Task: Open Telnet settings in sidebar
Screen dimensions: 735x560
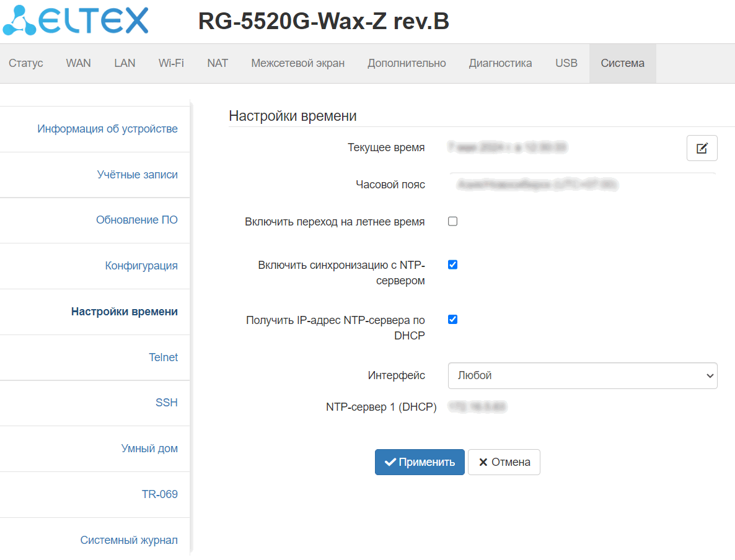Action: 163,357
